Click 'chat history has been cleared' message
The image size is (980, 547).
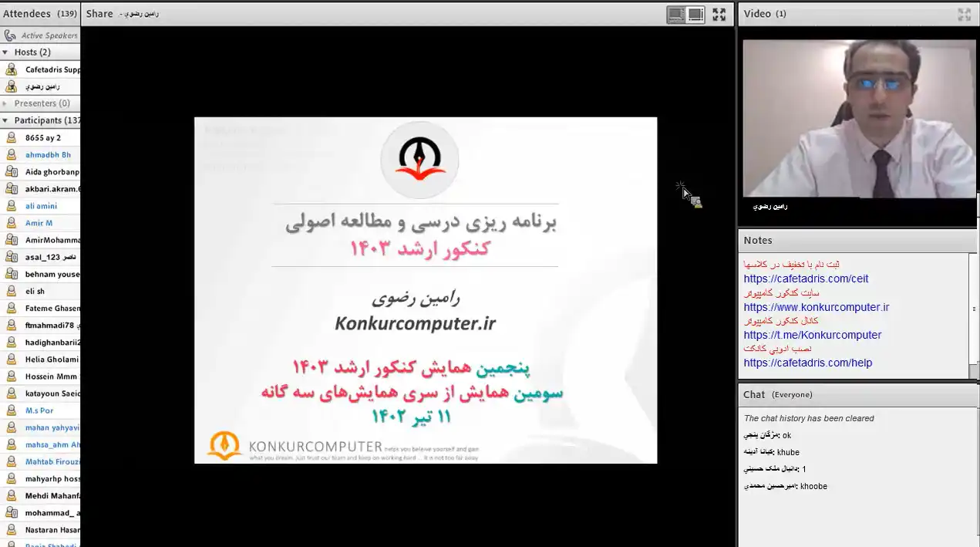pyautogui.click(x=809, y=418)
